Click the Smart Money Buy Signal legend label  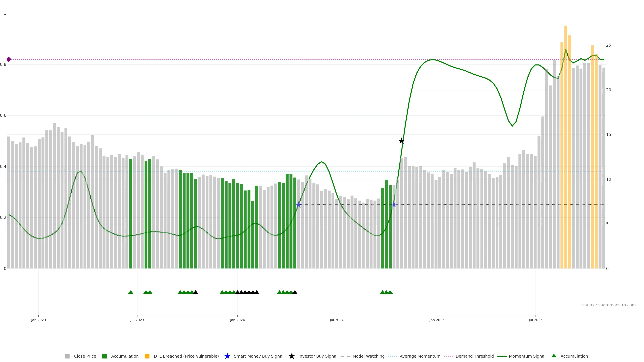click(258, 356)
